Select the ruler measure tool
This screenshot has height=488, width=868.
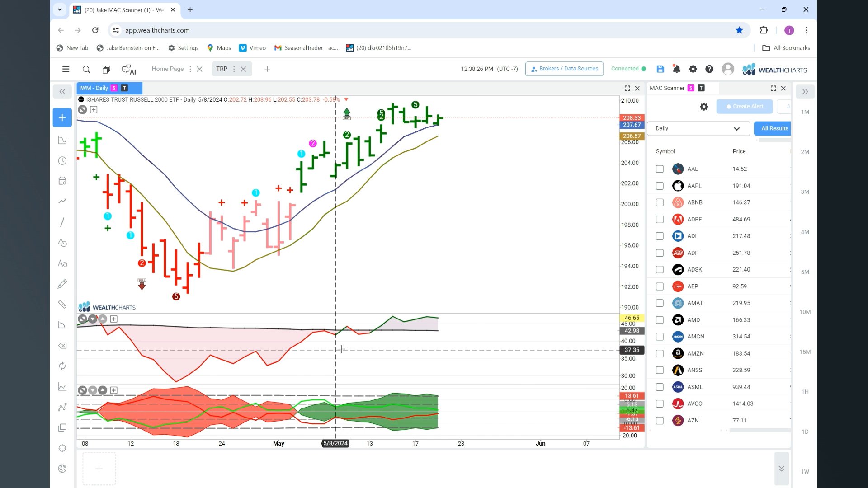[62, 305]
